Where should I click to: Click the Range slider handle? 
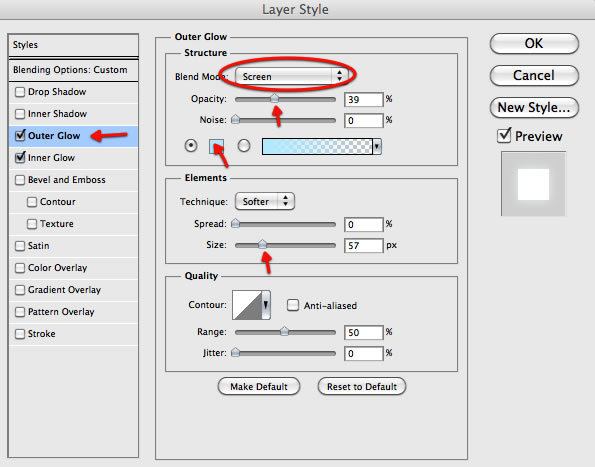coord(284,331)
